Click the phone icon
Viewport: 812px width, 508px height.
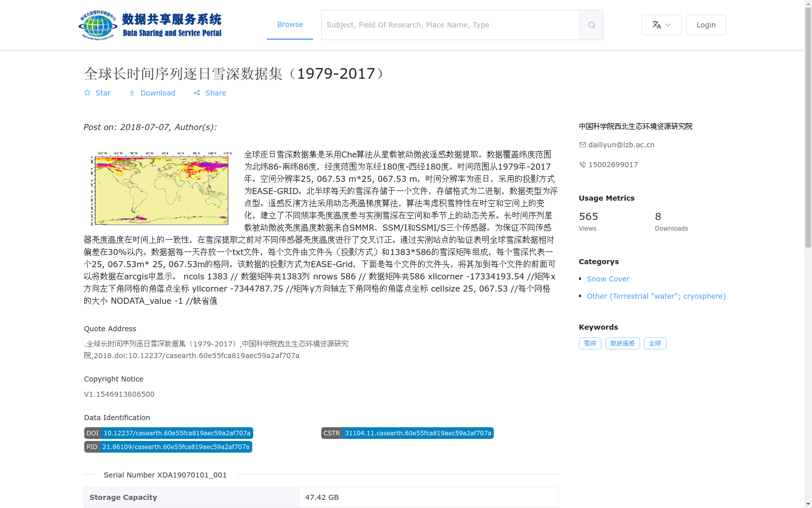(x=583, y=165)
